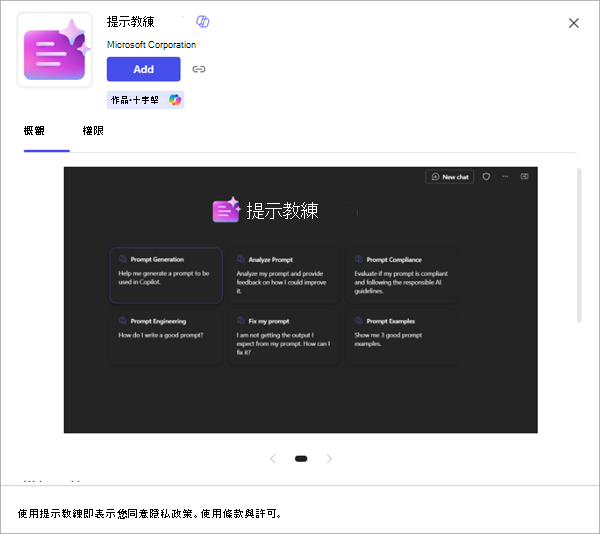The height and width of the screenshot is (534, 600).
Task: Click the 隱私政策 privacy policy link
Action: (x=171, y=514)
